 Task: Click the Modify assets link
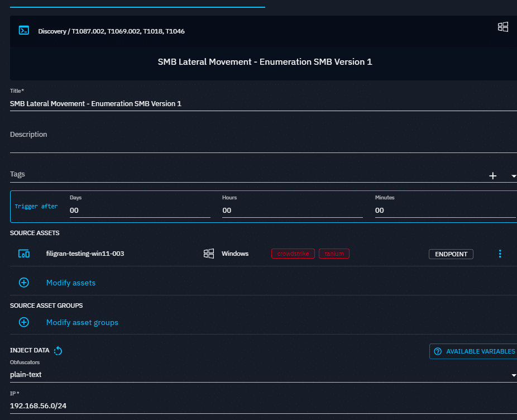point(71,283)
